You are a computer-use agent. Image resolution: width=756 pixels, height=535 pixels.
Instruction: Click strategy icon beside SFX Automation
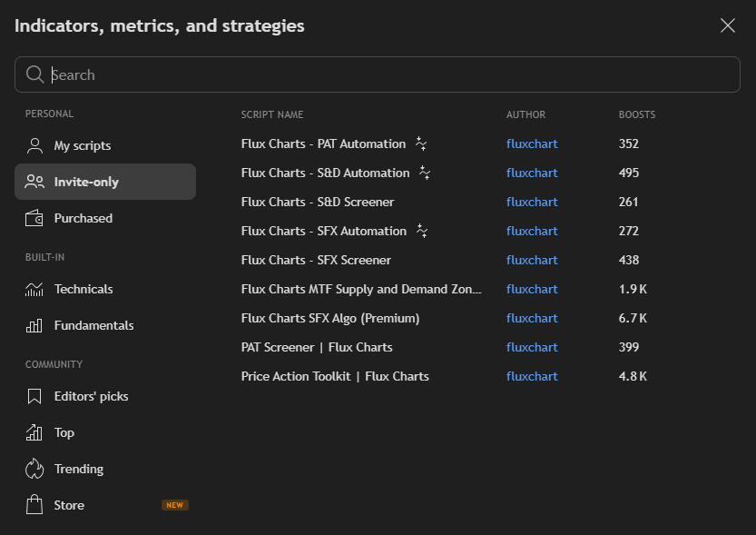coord(422,231)
